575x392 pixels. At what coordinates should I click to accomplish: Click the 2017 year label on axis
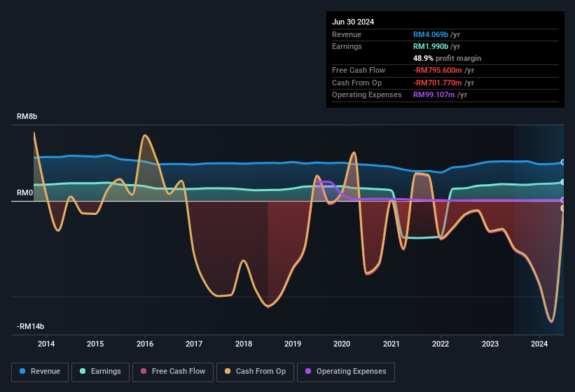coord(194,344)
